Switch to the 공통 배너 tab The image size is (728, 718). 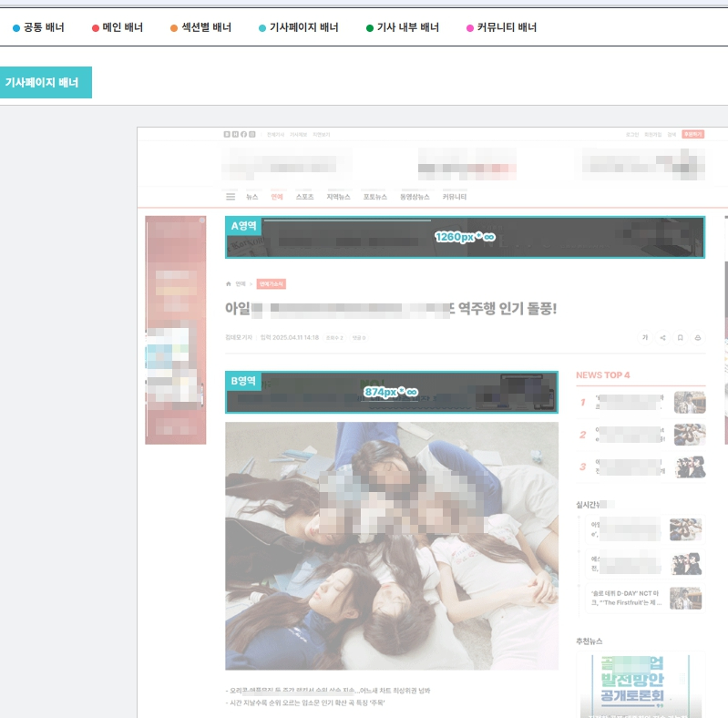(x=38, y=27)
